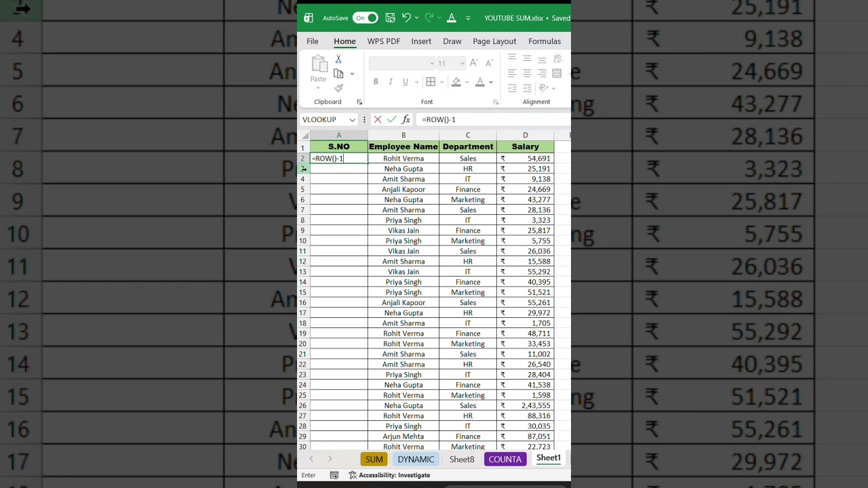Screen dimensions: 868x488
Task: Click the Cut scissors icon
Action: [x=338, y=60]
